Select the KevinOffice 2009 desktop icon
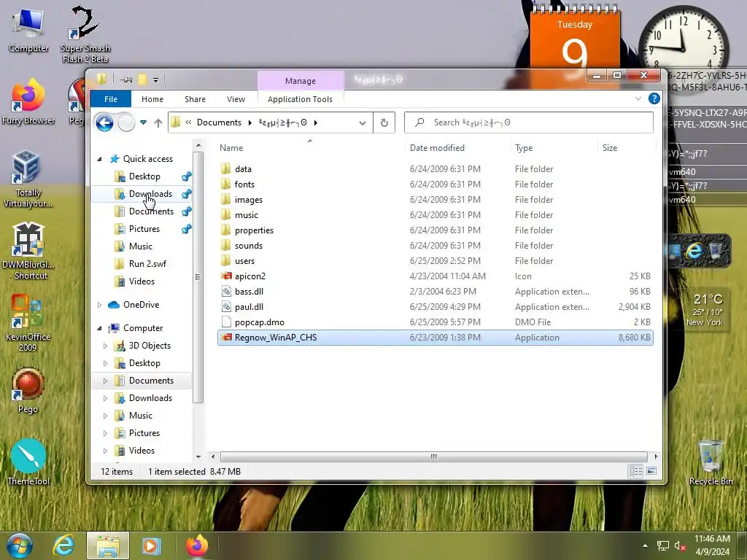The image size is (747, 560). 28,322
